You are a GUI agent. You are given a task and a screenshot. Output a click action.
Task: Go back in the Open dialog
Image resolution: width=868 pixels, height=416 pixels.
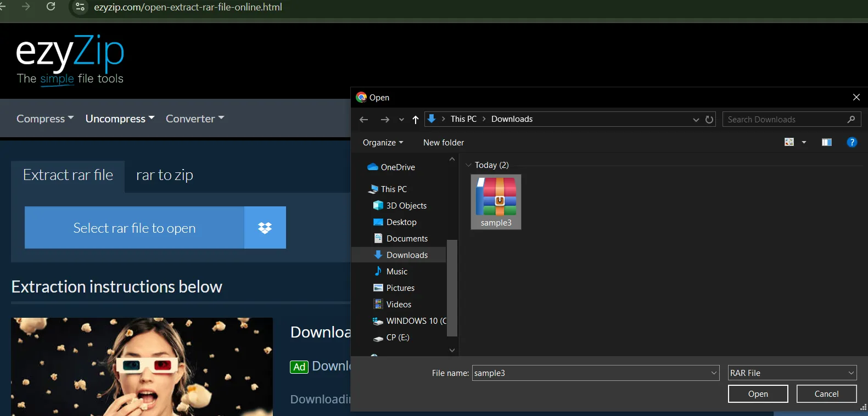point(363,119)
